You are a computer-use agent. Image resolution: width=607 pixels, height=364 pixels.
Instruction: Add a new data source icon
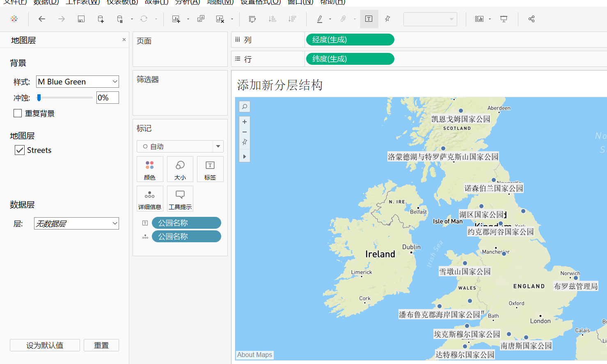101,19
